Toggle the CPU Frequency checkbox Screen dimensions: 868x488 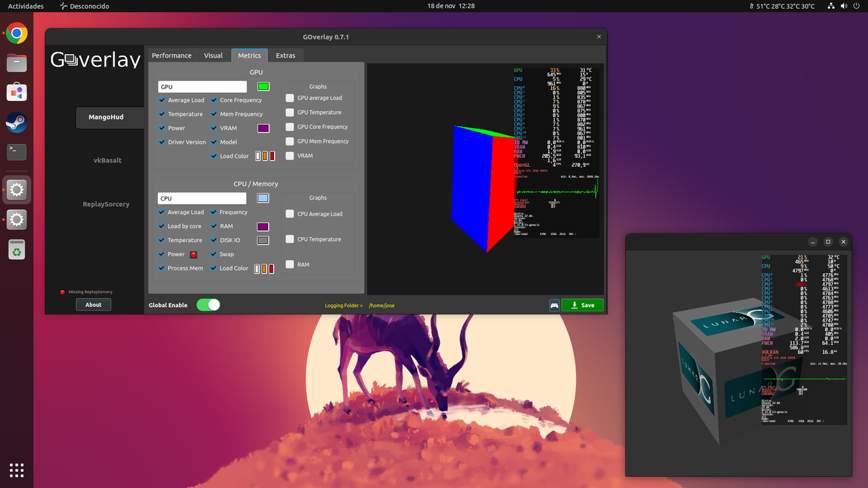[x=214, y=212]
